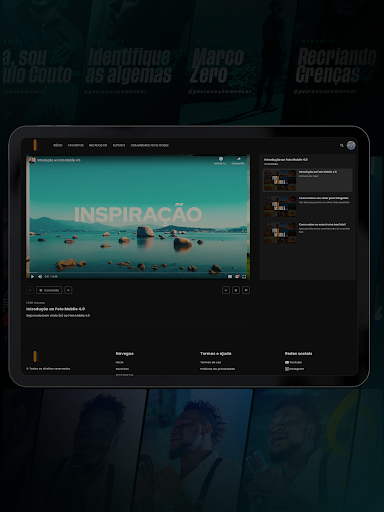
Task: Mark lesson as Concluído
Action: 49,290
